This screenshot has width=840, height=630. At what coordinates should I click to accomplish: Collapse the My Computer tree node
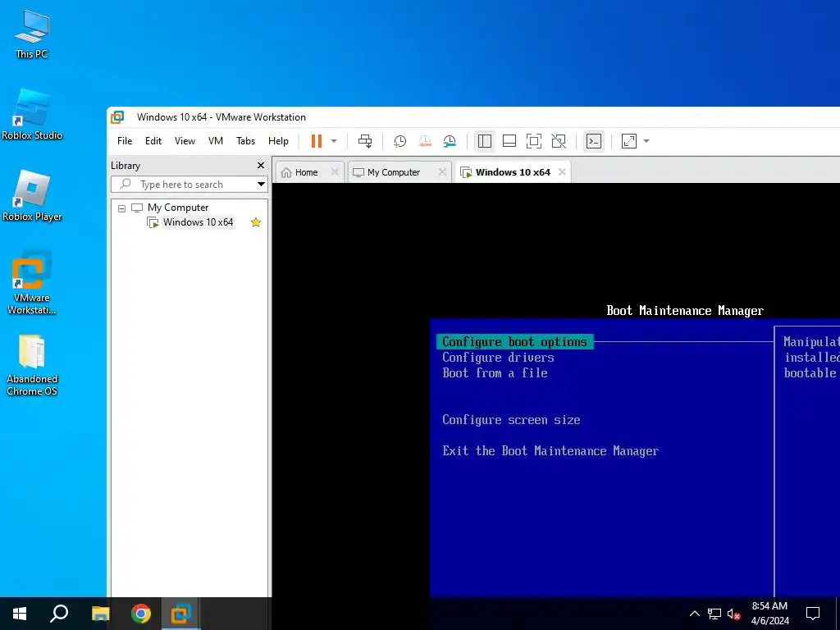pos(121,208)
